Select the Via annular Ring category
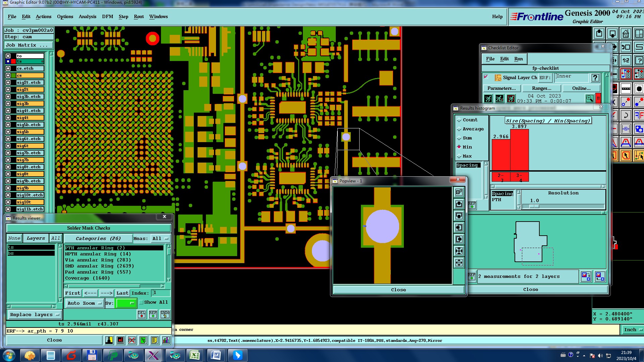This screenshot has height=362, width=644. point(98,260)
